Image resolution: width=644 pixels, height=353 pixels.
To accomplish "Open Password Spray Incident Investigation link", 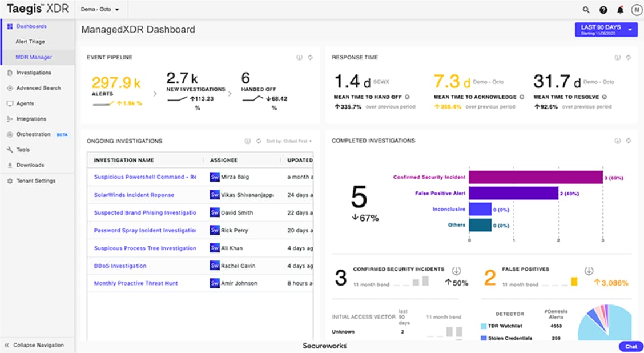I will [x=145, y=231].
